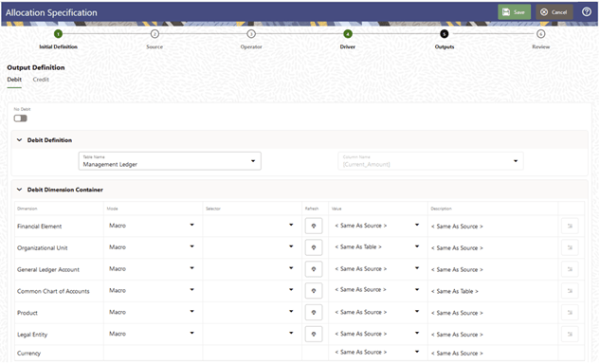Open Selector dropdown for Product
Viewport: 600px width, 364px height.
click(251, 312)
